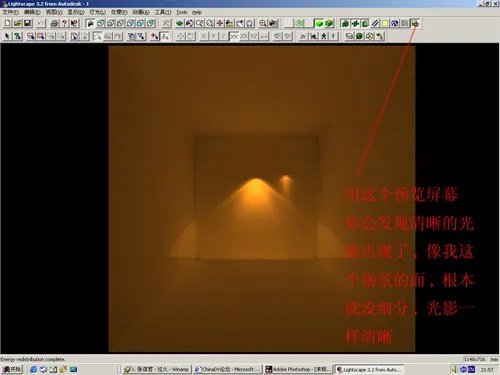Open the 工具(T) menu

point(162,12)
